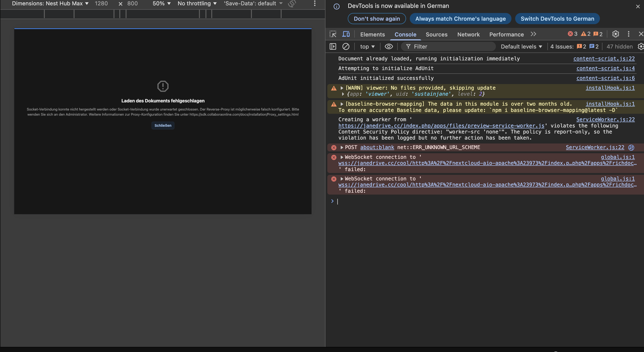
Task: Click the Schließen button in page
Action: click(163, 126)
